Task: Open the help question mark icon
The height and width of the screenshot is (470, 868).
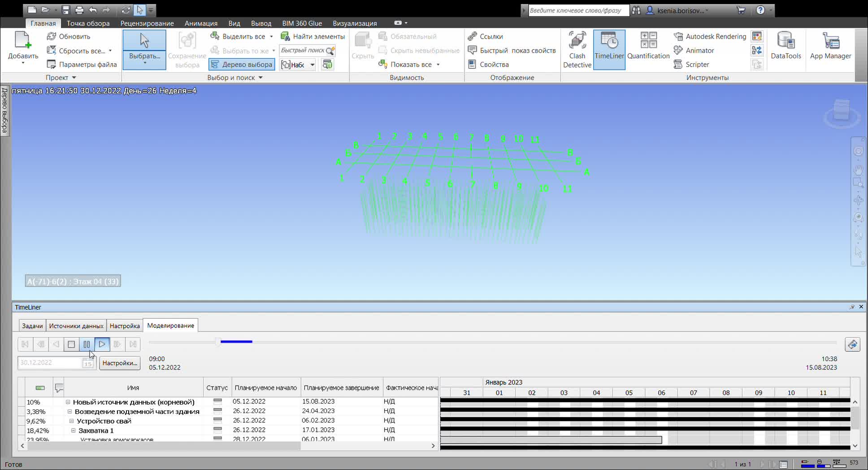Action: click(x=760, y=10)
